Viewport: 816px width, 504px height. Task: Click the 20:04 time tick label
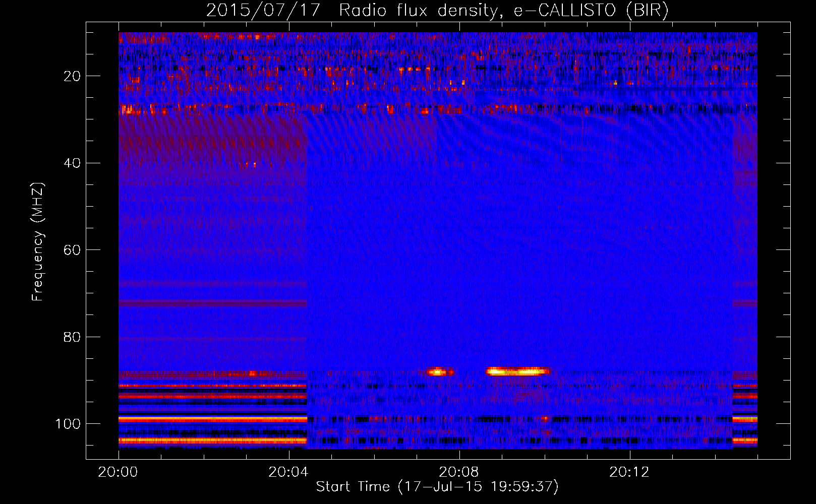(288, 472)
